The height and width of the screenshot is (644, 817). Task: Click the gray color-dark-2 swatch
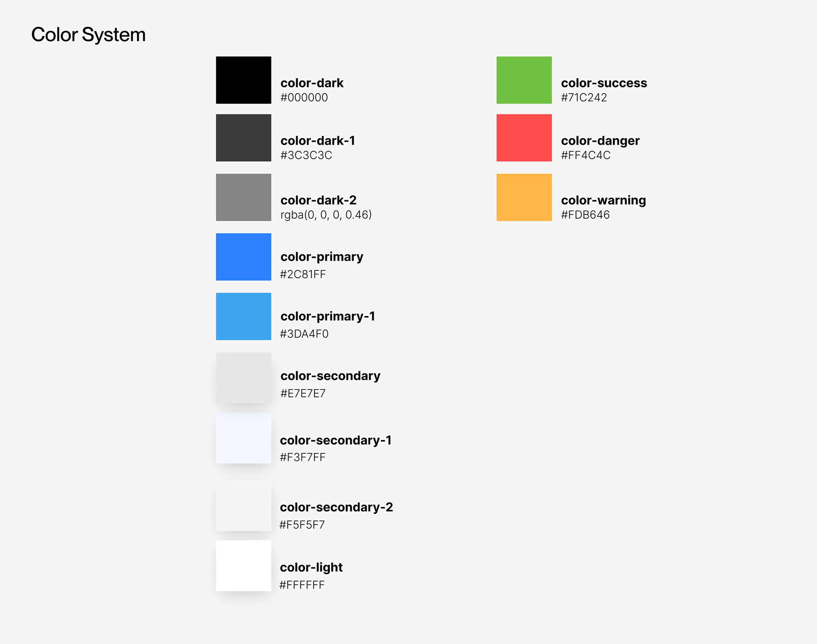[x=243, y=197]
